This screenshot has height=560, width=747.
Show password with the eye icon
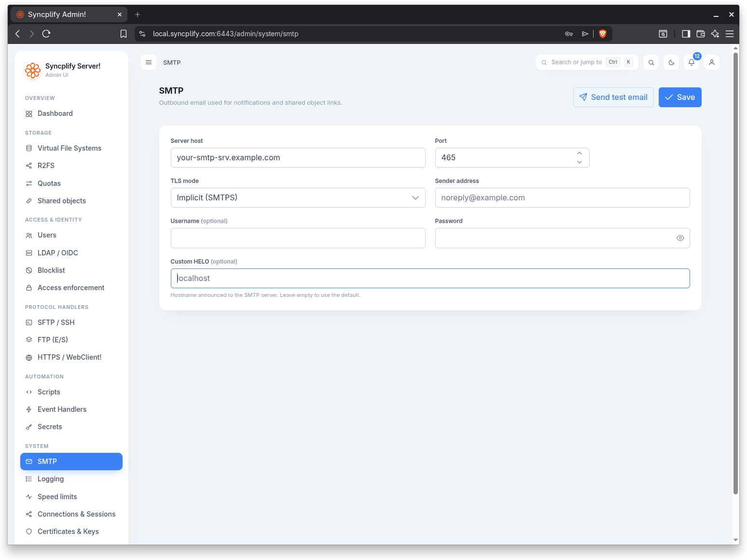(x=680, y=238)
